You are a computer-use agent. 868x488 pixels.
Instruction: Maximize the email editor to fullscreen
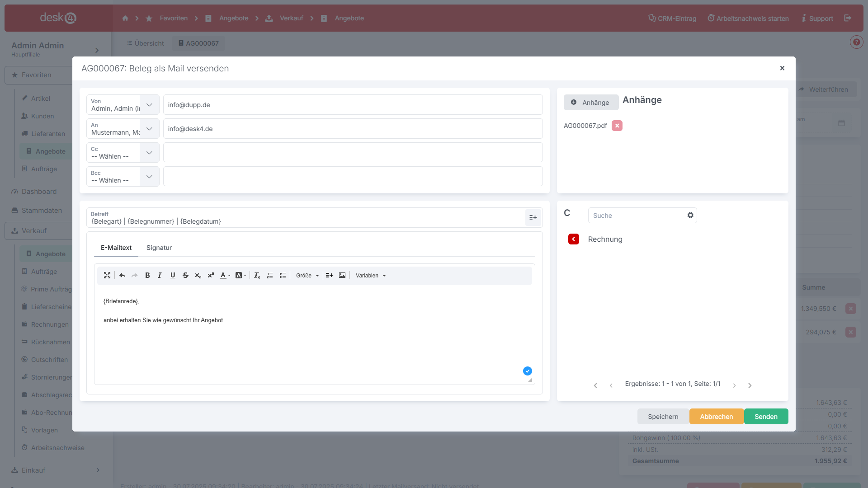(x=107, y=275)
